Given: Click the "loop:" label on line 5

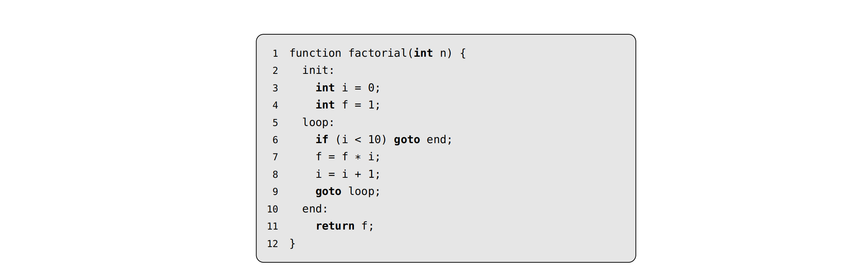Looking at the screenshot, I should click(318, 123).
